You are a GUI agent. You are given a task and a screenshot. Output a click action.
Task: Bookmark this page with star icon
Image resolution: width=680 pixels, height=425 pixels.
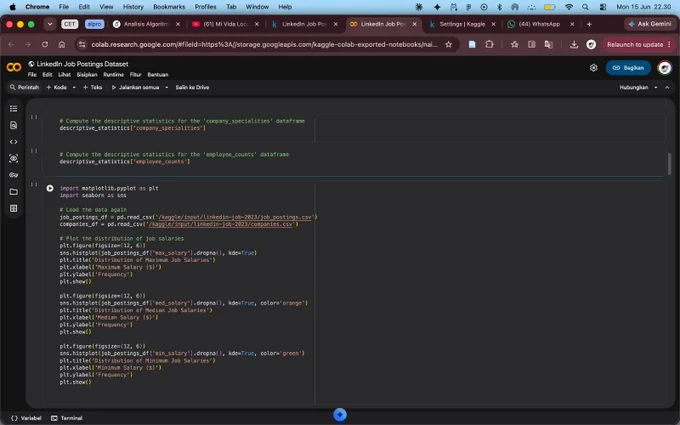[x=448, y=44]
